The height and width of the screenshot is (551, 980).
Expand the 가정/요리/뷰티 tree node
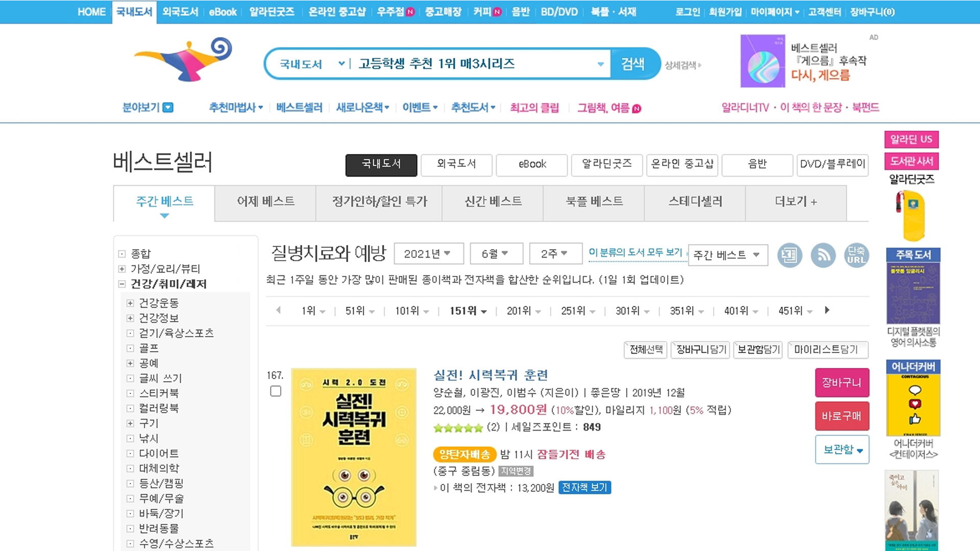coord(122,269)
